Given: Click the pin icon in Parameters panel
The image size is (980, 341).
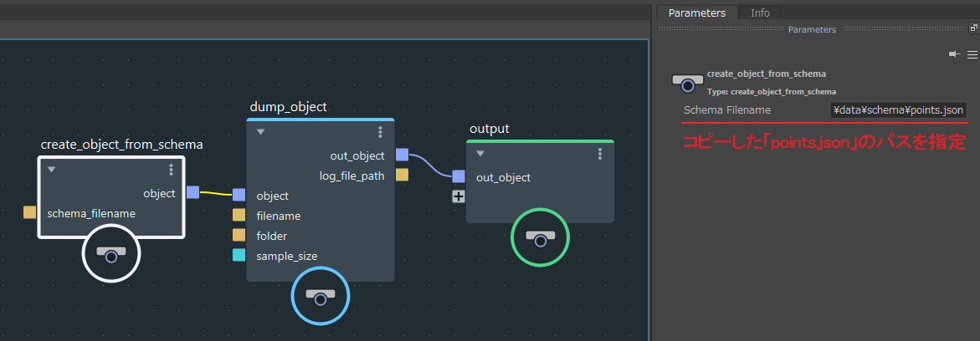Looking at the screenshot, I should pos(954,54).
